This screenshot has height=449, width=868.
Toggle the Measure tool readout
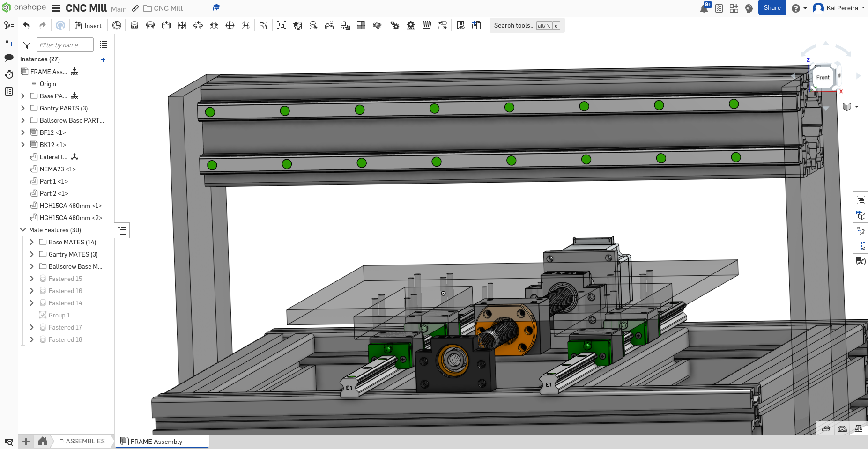tap(827, 428)
